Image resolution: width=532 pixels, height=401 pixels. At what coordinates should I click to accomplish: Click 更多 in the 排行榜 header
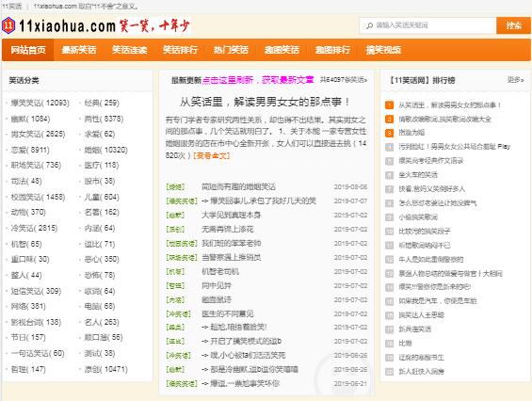pyautogui.click(x=515, y=80)
